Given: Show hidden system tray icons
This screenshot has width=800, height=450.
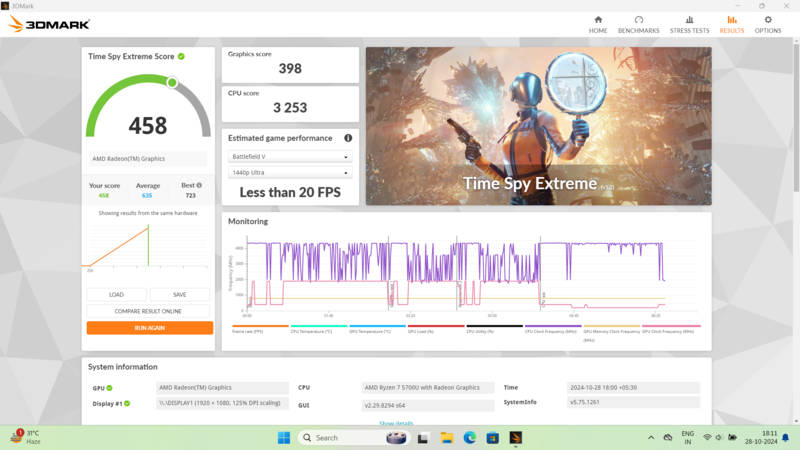Looking at the screenshot, I should coord(651,438).
